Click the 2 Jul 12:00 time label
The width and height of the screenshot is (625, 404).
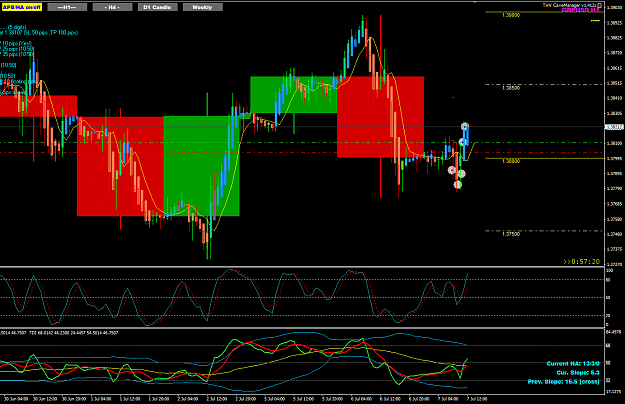[x=217, y=399]
